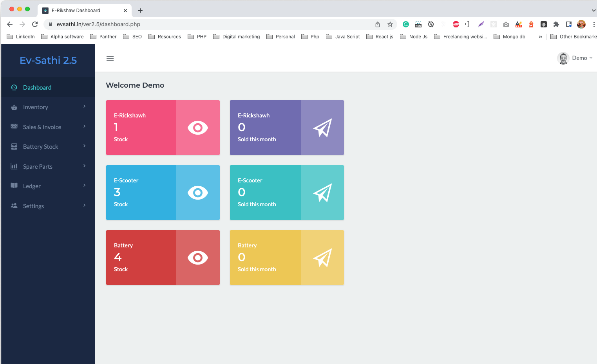
Task: Open the Demo user dropdown
Action: 579,58
